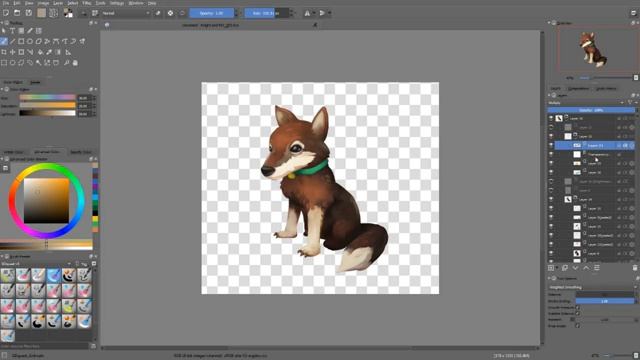
Task: Select the Line tool
Action: click(x=12, y=41)
